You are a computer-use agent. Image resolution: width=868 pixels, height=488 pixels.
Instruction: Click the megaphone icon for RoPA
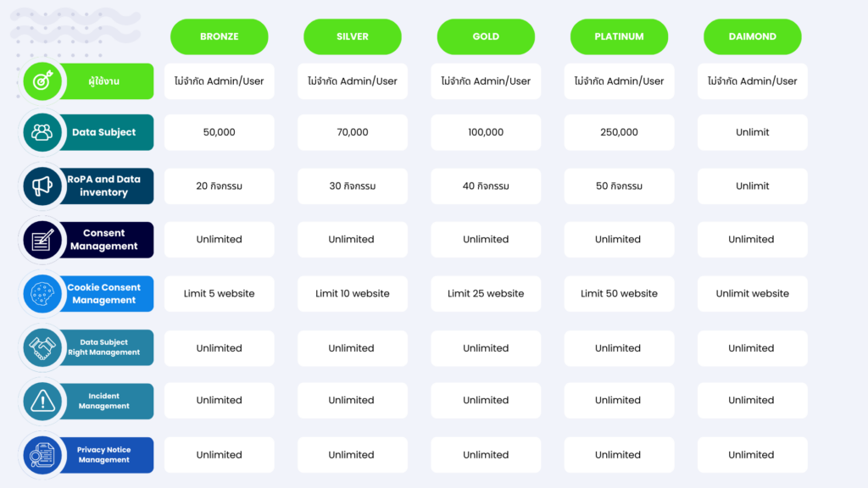[42, 186]
